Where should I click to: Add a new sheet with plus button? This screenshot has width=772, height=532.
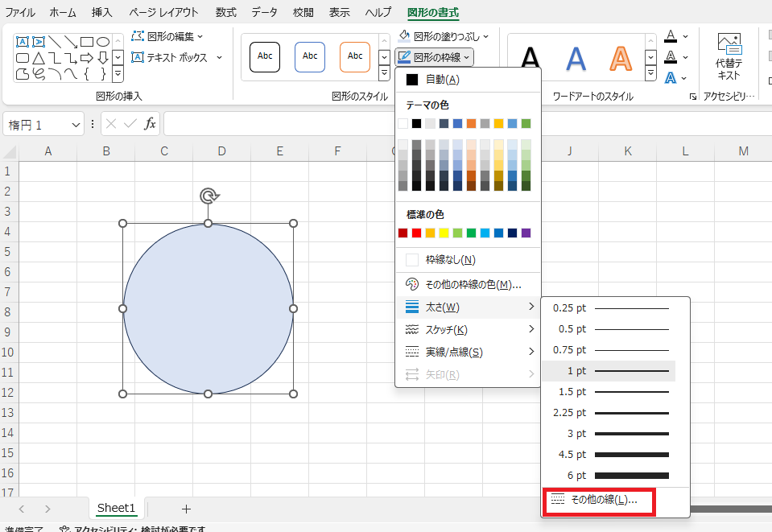tap(186, 509)
